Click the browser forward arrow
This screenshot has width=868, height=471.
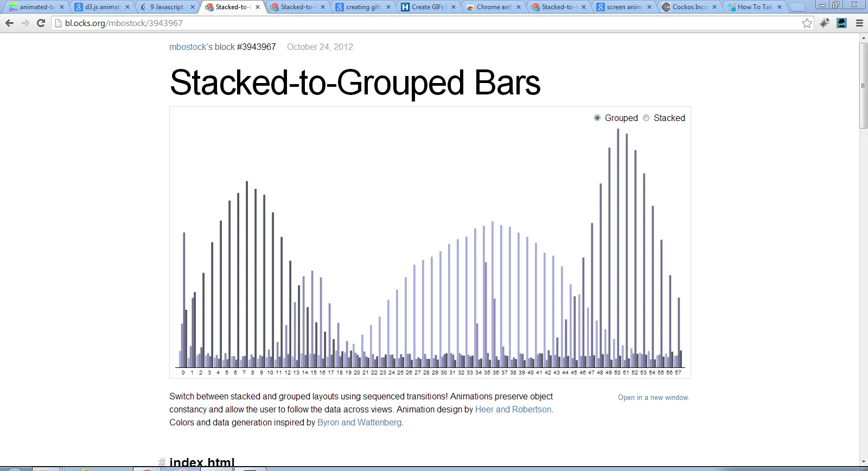pyautogui.click(x=25, y=23)
